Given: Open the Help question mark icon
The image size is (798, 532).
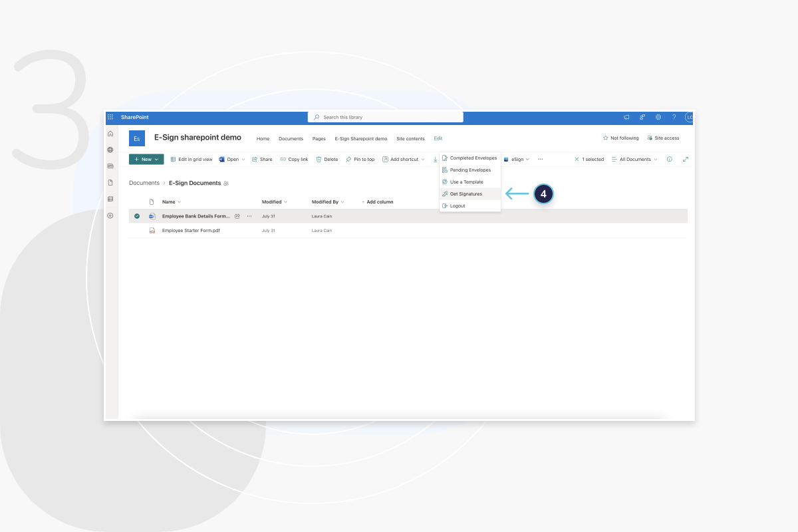Looking at the screenshot, I should point(674,117).
